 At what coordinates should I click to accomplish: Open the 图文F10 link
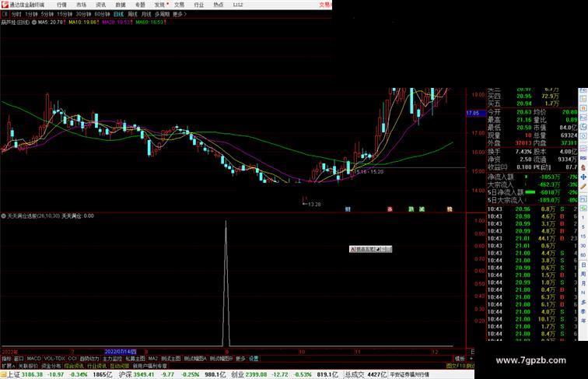[455, 366]
